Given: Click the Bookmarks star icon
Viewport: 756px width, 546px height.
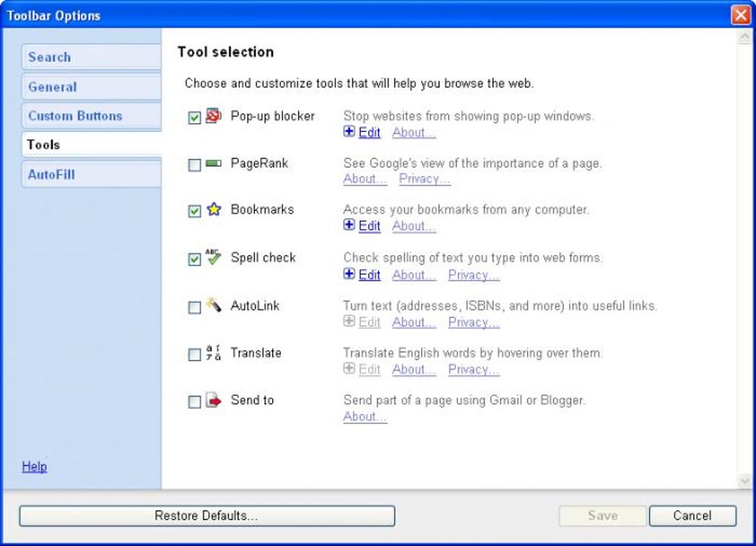Looking at the screenshot, I should pyautogui.click(x=213, y=209).
